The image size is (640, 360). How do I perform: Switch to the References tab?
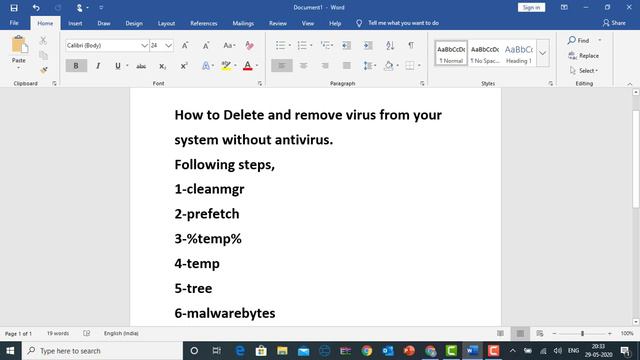204,23
